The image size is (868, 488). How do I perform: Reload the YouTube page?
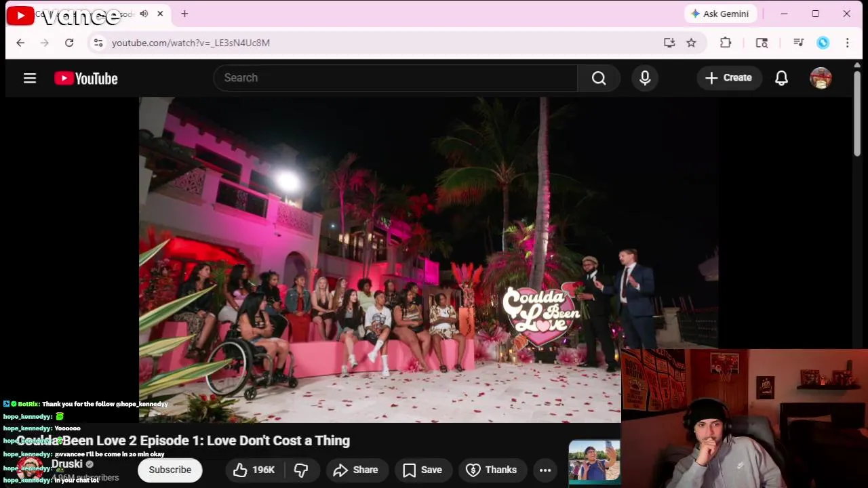(x=69, y=43)
